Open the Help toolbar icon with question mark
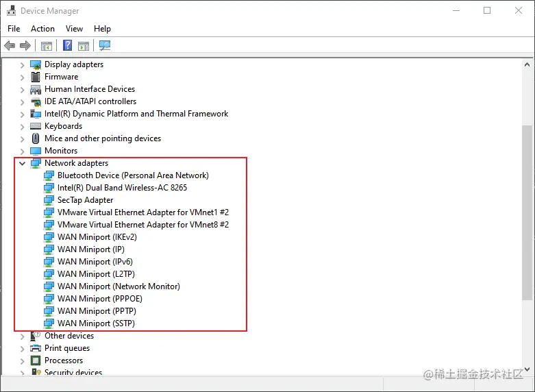The height and width of the screenshot is (392, 535). point(68,45)
